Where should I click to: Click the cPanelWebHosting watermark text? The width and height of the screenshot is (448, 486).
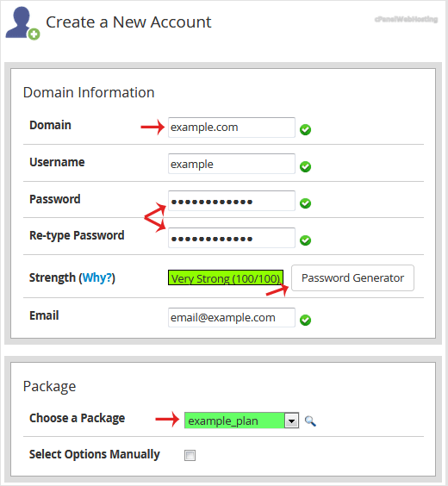coord(406,19)
